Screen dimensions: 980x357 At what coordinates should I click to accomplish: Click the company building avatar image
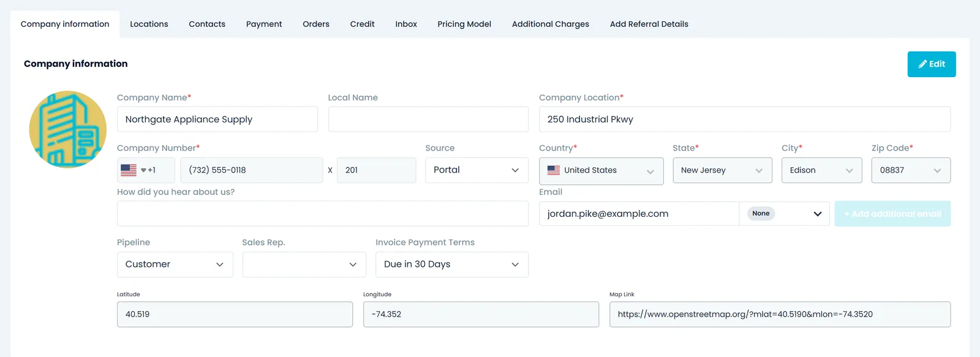click(68, 129)
